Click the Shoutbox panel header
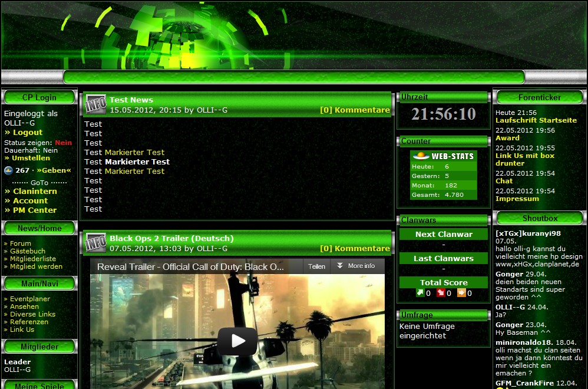 coord(540,218)
